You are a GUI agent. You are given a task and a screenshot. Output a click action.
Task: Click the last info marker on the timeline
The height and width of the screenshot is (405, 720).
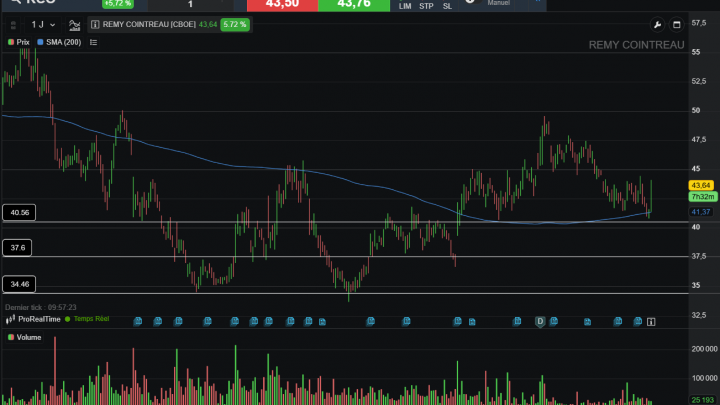click(651, 322)
